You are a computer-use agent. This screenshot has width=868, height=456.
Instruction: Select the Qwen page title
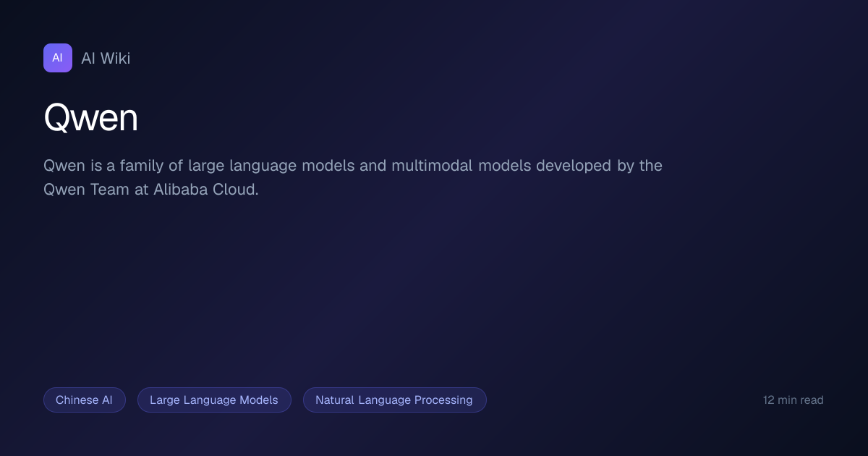90,117
